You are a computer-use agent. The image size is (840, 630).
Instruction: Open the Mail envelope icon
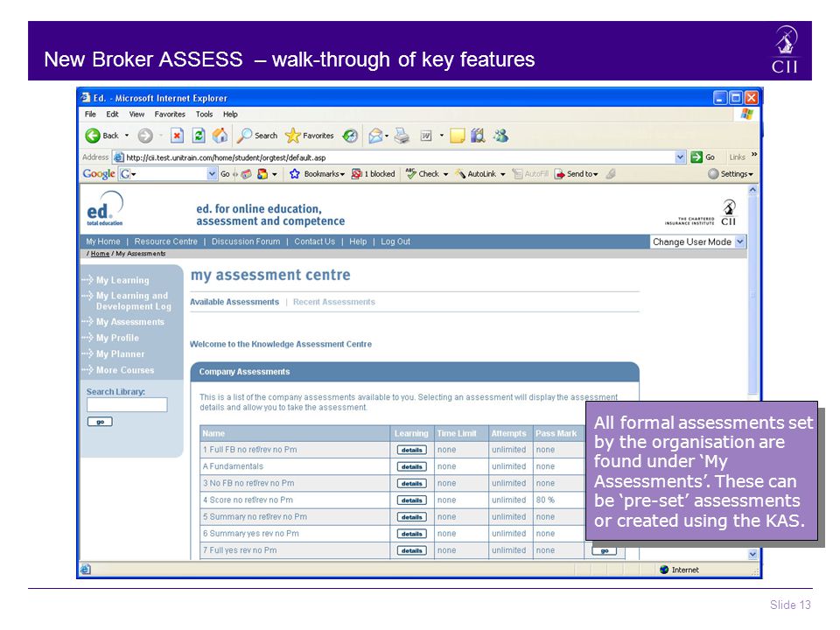(x=375, y=136)
